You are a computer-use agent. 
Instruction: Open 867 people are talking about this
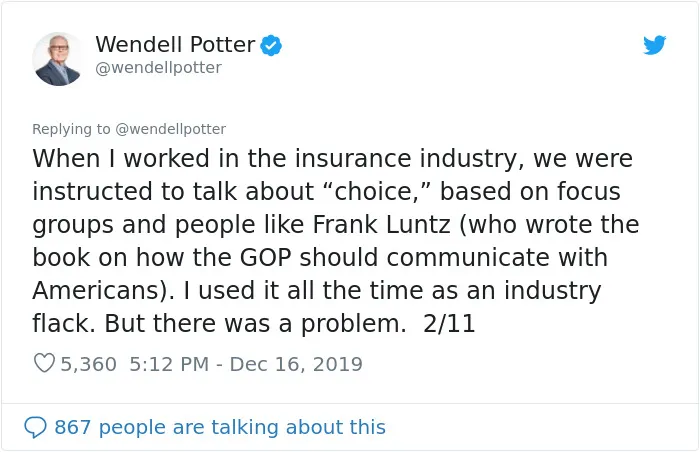click(220, 427)
